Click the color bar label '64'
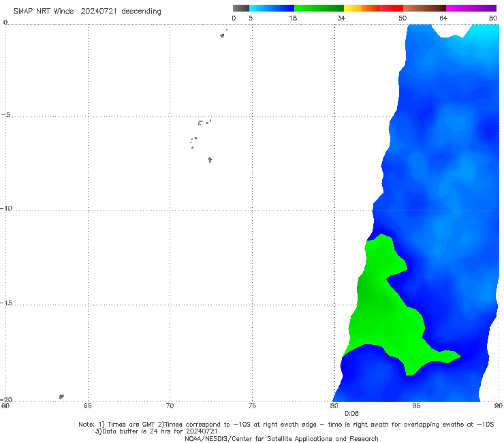 point(443,18)
